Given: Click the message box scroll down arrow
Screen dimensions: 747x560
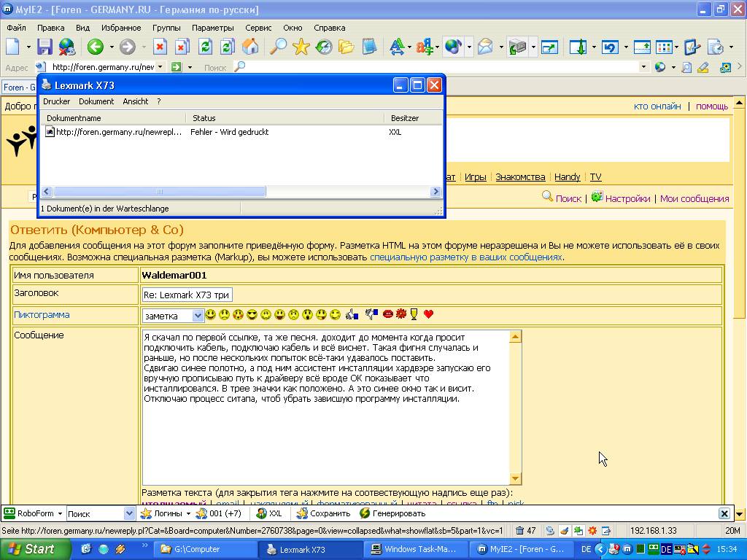Looking at the screenshot, I should pos(515,478).
